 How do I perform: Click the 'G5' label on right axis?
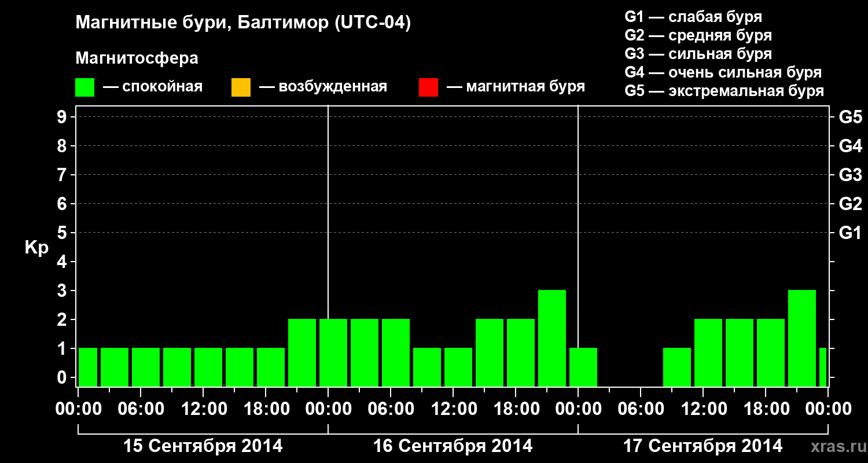tap(850, 117)
